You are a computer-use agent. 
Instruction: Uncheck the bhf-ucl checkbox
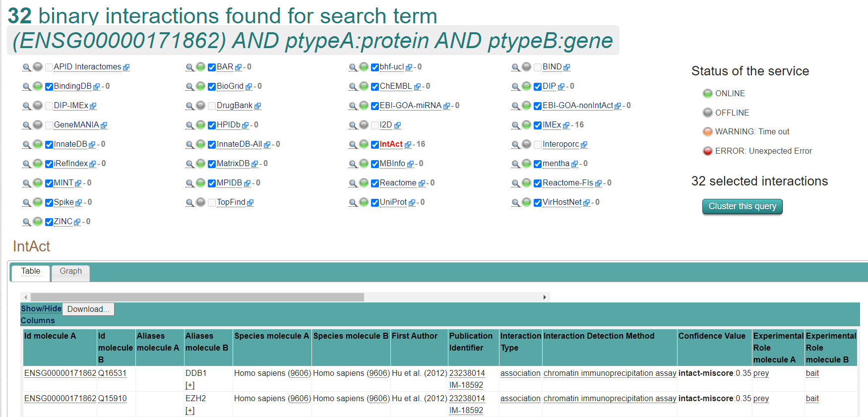point(375,67)
